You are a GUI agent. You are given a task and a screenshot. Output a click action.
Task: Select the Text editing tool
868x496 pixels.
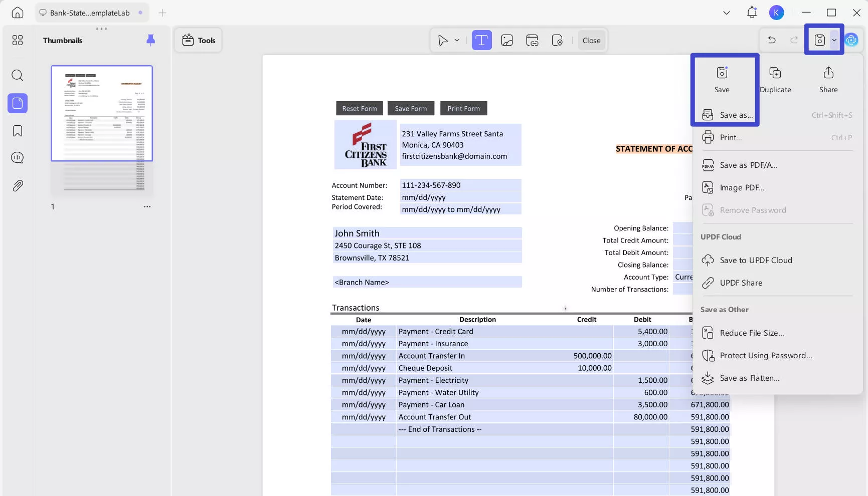481,40
